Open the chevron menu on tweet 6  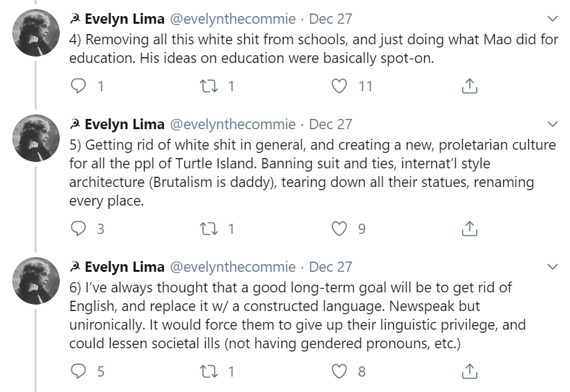point(552,266)
